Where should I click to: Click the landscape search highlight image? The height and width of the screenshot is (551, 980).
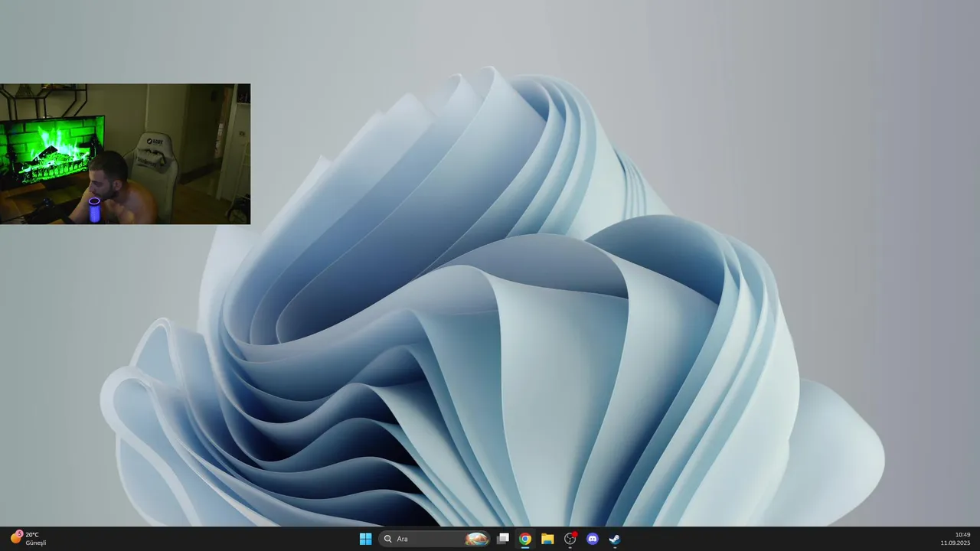tap(476, 539)
